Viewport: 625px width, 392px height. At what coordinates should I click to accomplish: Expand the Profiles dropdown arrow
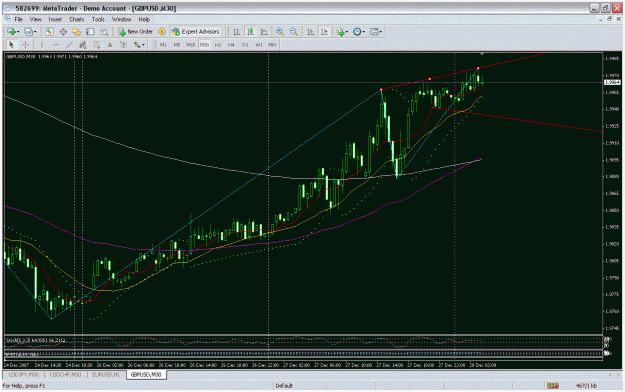[35, 32]
